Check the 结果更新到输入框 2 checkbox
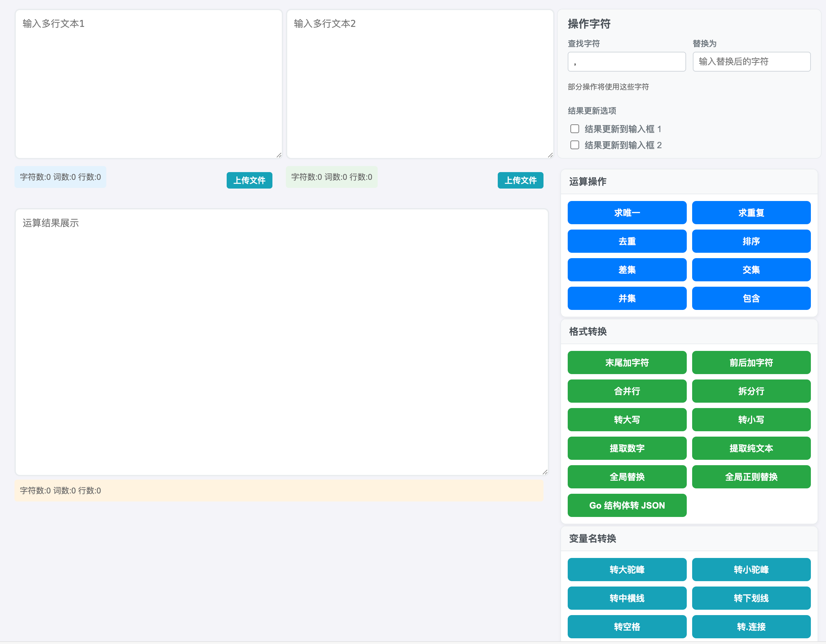 pos(574,145)
